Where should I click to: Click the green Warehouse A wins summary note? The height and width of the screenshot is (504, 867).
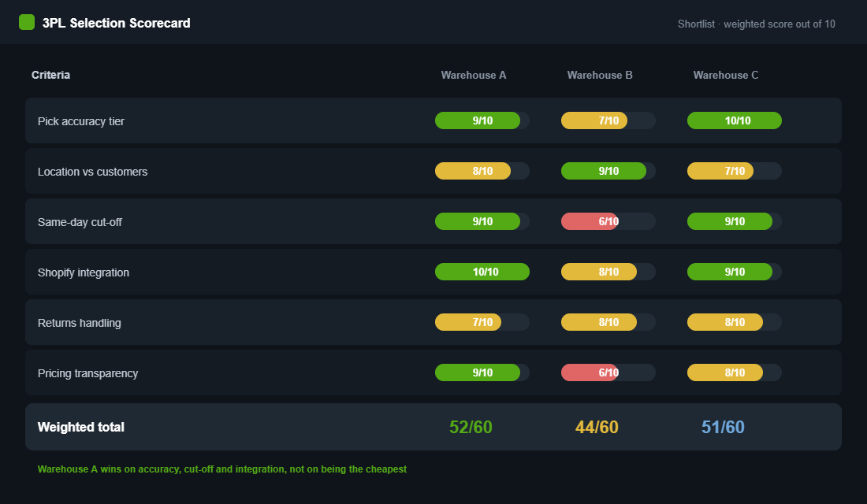pyautogui.click(x=222, y=469)
